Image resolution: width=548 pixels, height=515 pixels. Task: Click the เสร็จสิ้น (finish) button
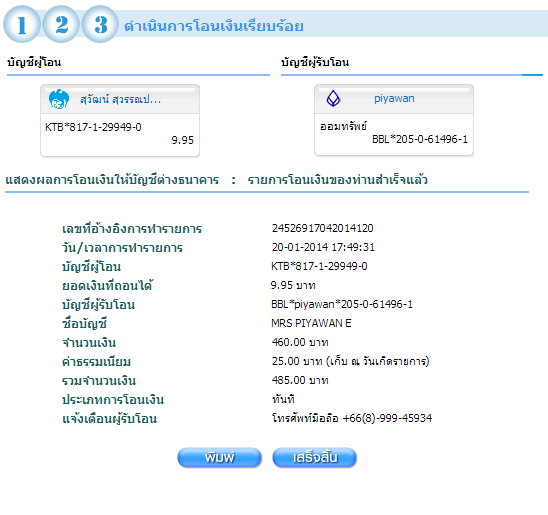pyautogui.click(x=315, y=457)
